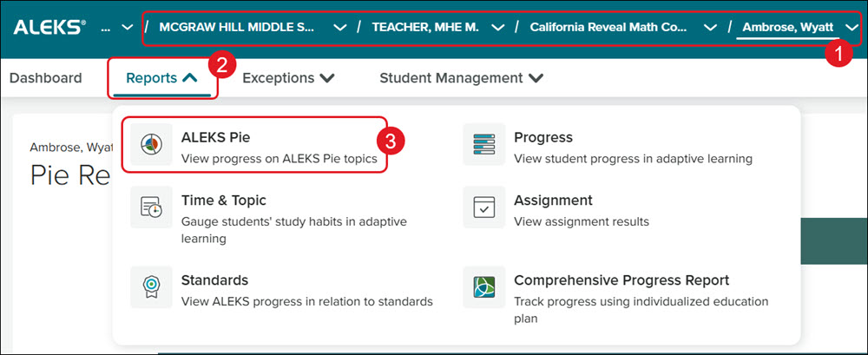This screenshot has width=868, height=355.
Task: Expand the ellipsis breadcrumb chevron
Action: (x=127, y=28)
